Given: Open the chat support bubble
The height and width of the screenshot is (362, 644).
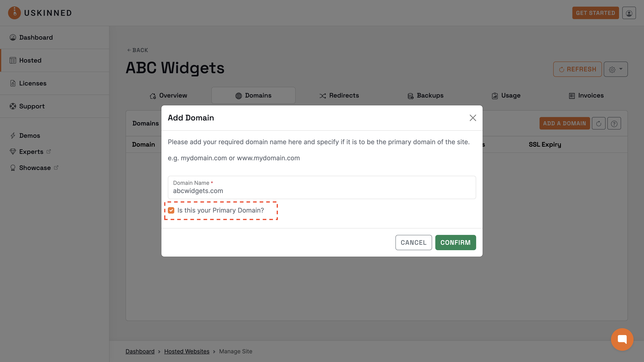Looking at the screenshot, I should [622, 339].
